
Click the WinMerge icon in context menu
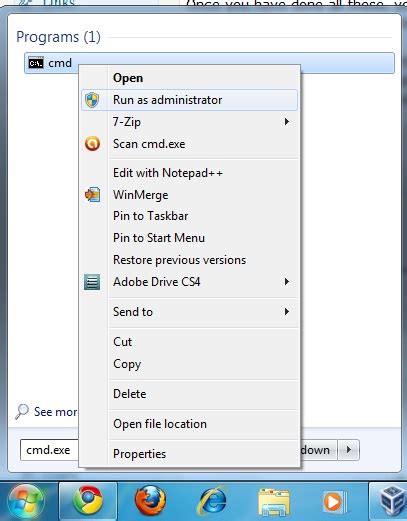tap(92, 195)
